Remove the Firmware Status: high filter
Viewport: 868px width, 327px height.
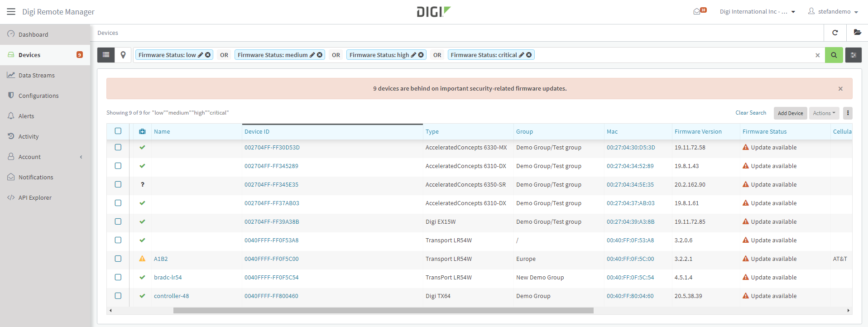tap(421, 55)
